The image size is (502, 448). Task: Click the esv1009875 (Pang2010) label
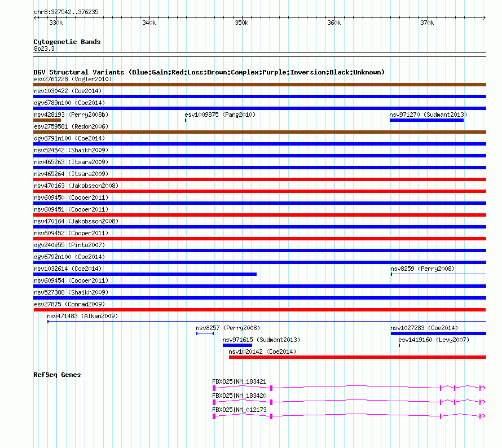coord(220,115)
